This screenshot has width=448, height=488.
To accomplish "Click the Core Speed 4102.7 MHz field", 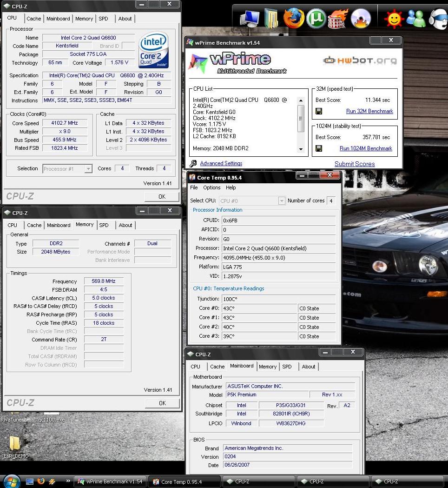I will click(64, 123).
